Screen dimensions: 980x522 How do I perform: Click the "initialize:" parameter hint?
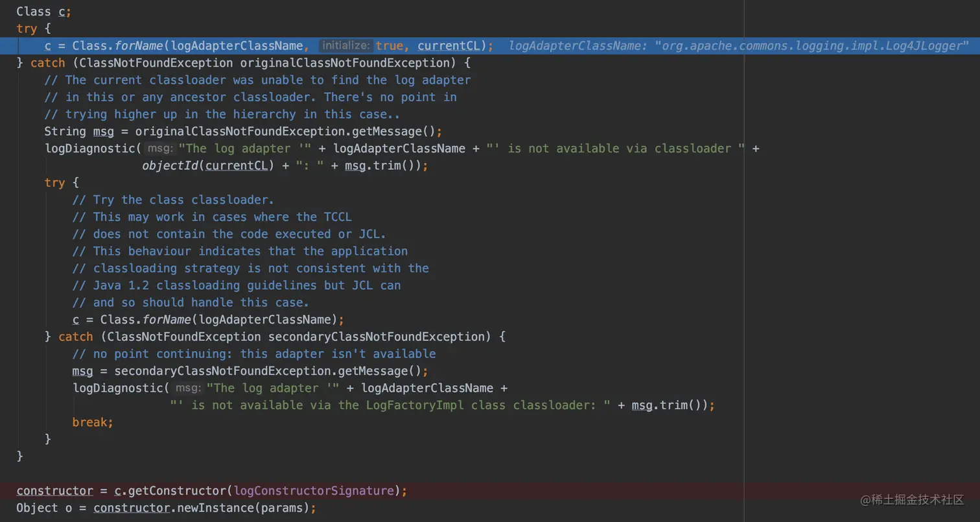click(x=345, y=46)
